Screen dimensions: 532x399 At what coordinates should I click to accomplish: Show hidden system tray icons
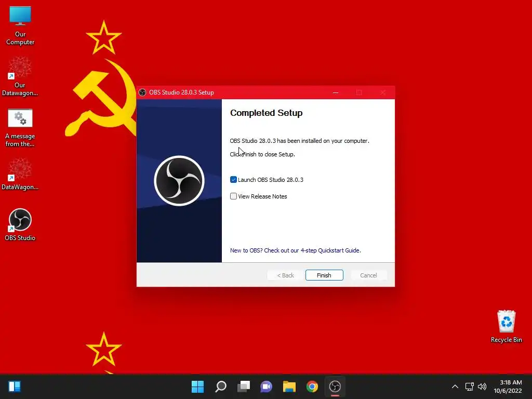point(455,387)
